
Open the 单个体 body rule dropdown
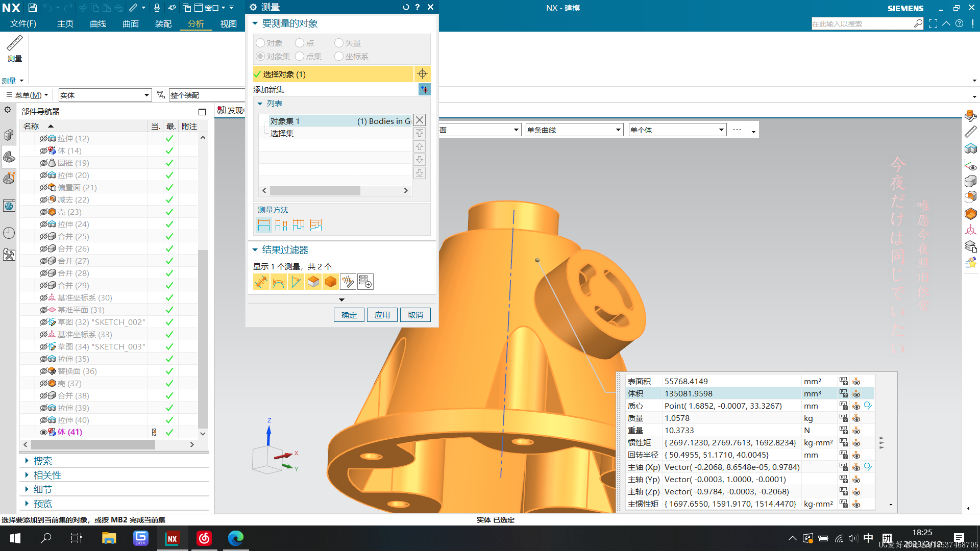(x=721, y=130)
